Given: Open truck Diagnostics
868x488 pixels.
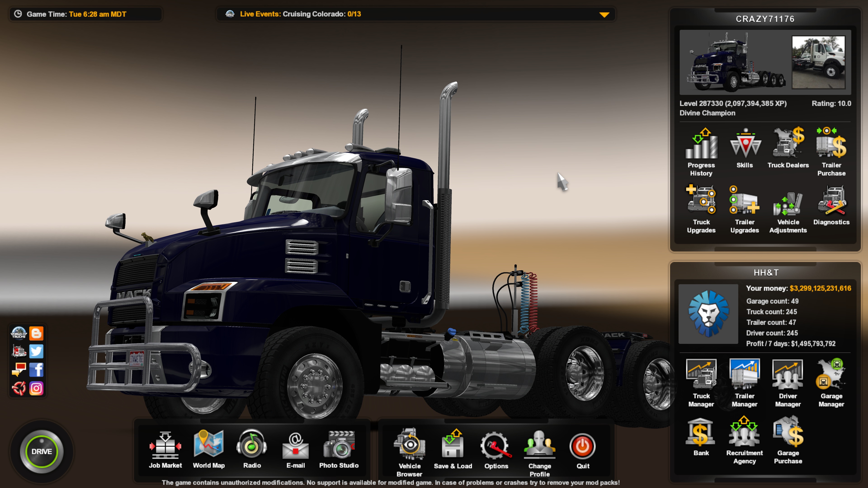Looking at the screenshot, I should 831,205.
